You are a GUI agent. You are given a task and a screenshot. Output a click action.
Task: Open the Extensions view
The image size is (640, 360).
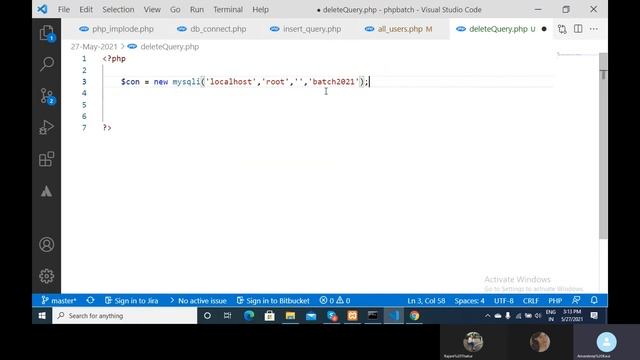(47, 159)
